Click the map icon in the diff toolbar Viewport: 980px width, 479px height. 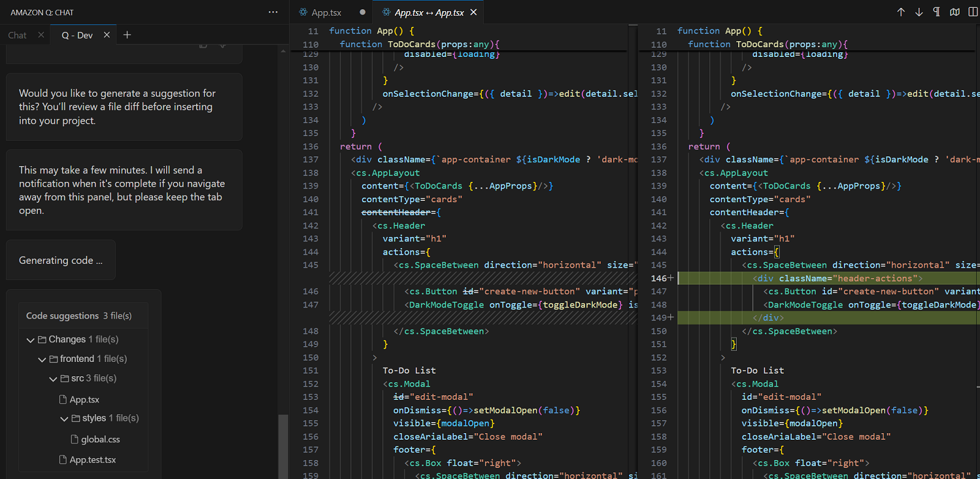click(955, 12)
